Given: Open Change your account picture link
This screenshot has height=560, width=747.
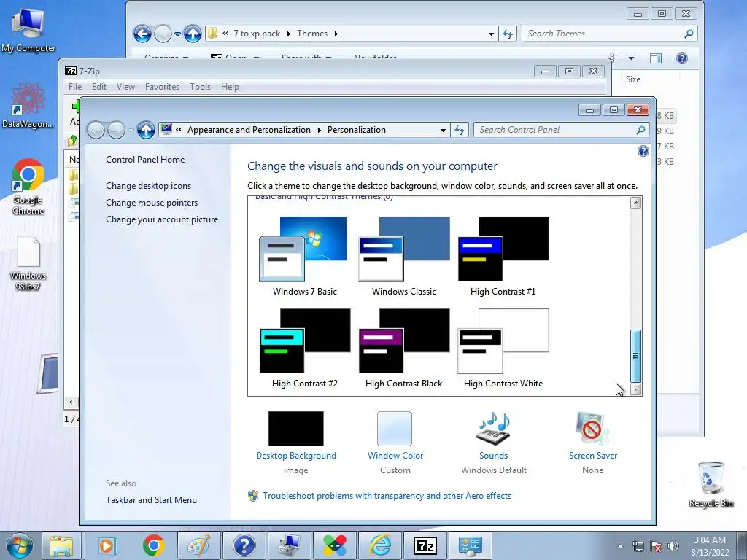Looking at the screenshot, I should [162, 219].
